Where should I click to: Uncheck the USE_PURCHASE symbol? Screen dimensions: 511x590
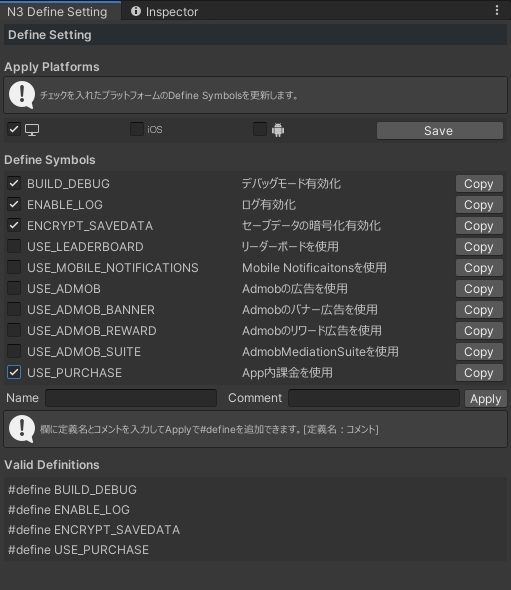pos(14,373)
